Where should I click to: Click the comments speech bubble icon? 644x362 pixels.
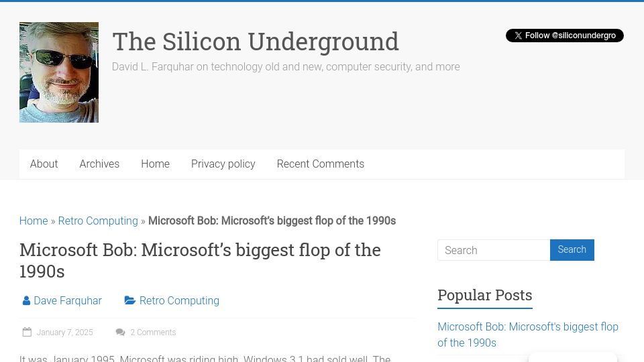120,332
